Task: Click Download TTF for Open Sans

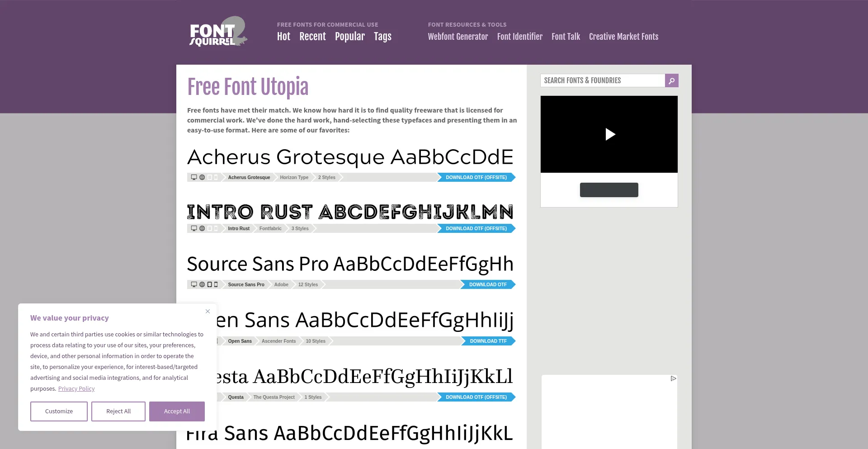Action: [488, 341]
